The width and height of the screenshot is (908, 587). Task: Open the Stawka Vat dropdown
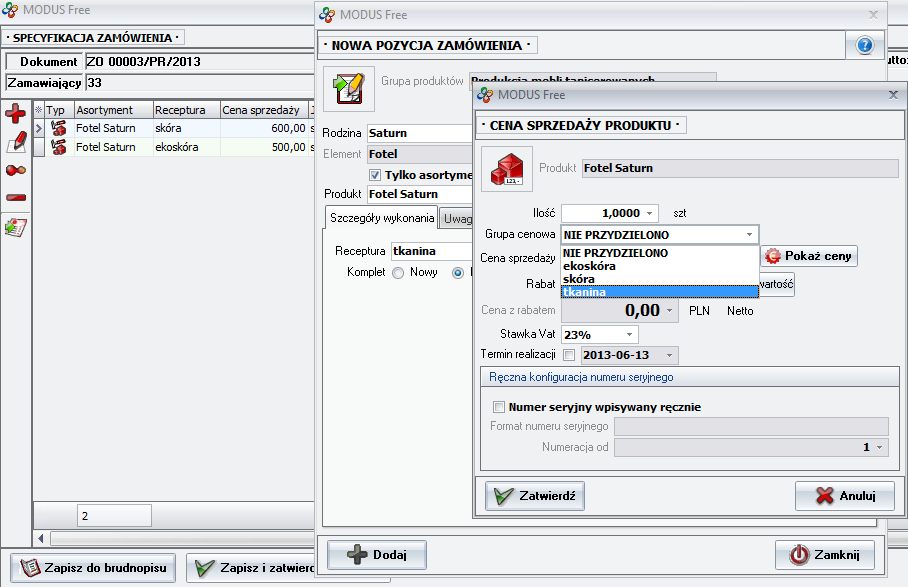[630, 334]
